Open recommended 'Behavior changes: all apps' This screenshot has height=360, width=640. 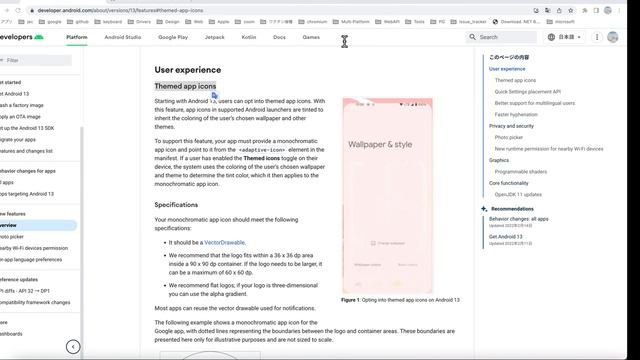point(518,219)
